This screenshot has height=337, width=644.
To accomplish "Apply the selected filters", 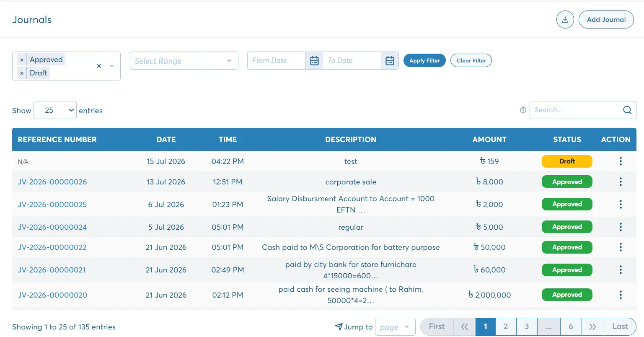I will pos(424,60).
